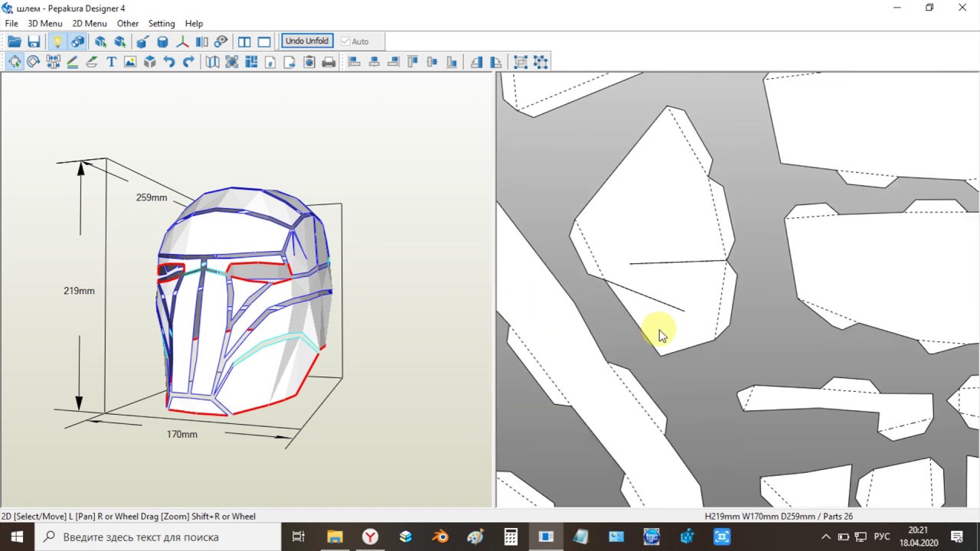
Task: Activate the Edge Color paint tool
Action: (x=92, y=62)
